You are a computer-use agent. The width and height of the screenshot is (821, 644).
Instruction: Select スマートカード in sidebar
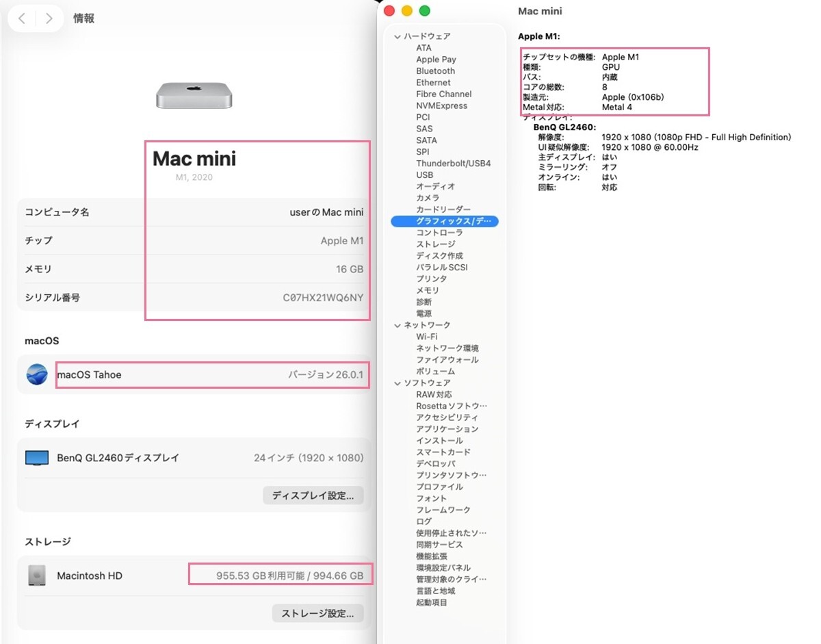tap(443, 452)
